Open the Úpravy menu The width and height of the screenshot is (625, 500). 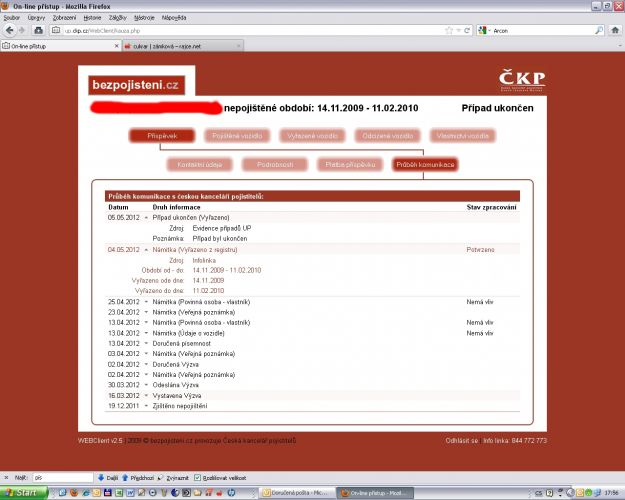click(36, 18)
